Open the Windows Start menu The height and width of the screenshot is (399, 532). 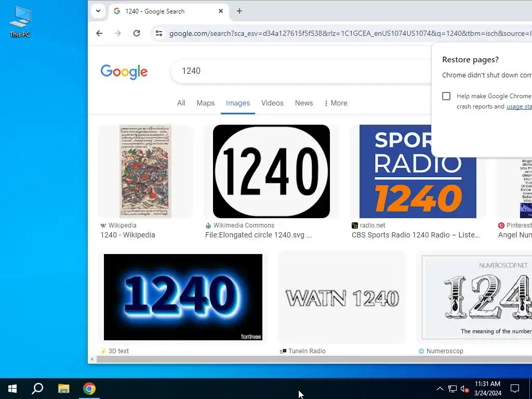click(12, 389)
